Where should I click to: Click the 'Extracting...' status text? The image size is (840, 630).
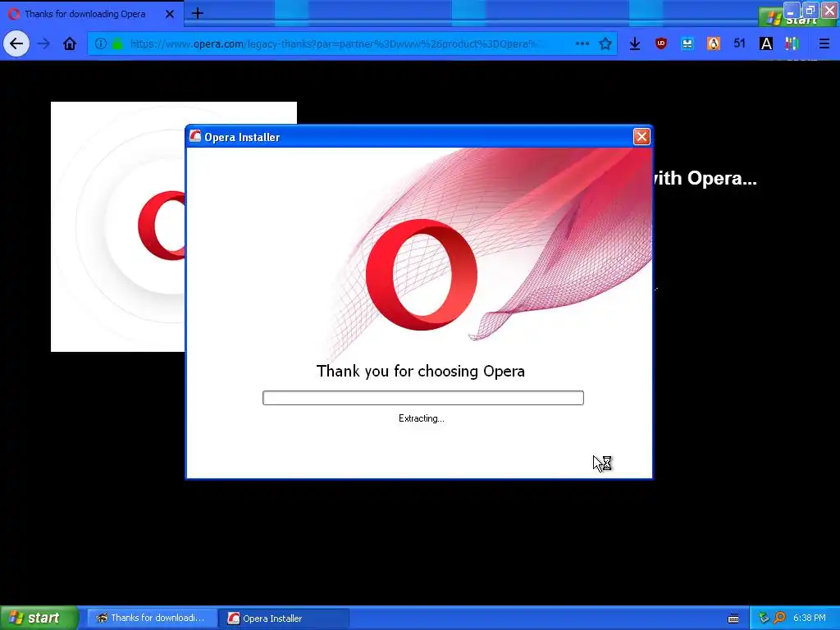tap(422, 418)
